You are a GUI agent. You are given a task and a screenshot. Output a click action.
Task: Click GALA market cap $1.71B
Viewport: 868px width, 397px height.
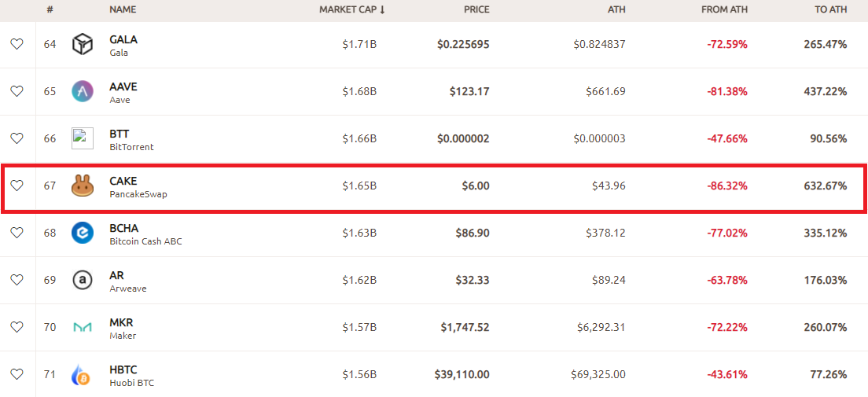point(359,44)
